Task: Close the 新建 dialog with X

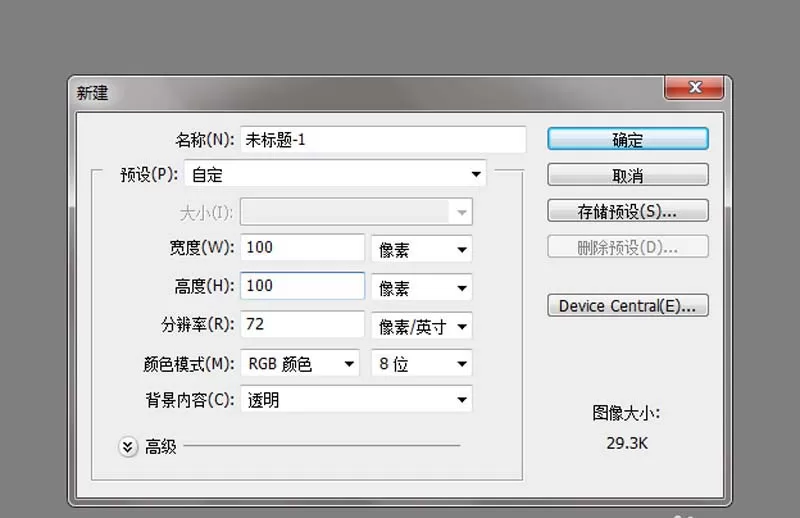Action: [x=694, y=87]
